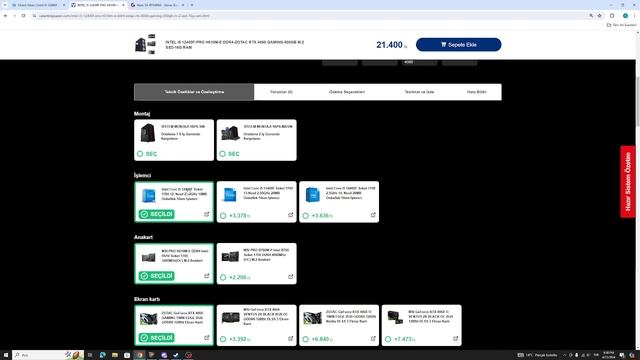The width and height of the screenshot is (640, 360).
Task: Open external link on +2.206 motherboard card
Action: 291,277
